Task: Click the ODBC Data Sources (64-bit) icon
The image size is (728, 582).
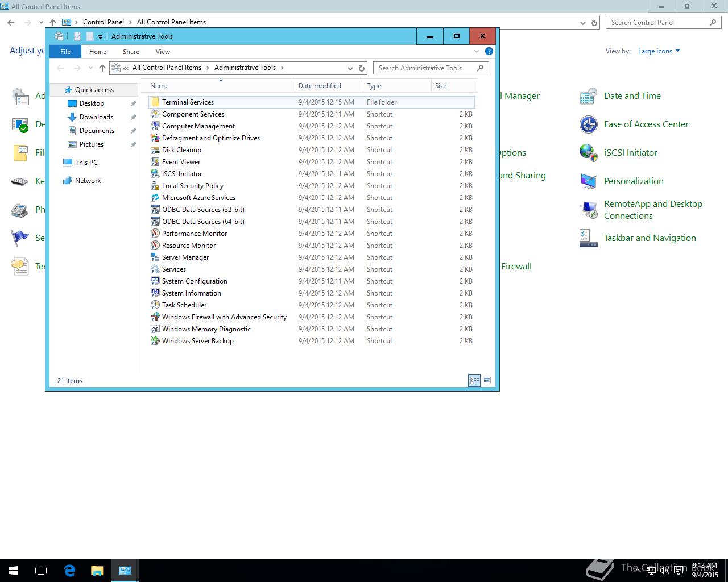Action: click(x=155, y=222)
